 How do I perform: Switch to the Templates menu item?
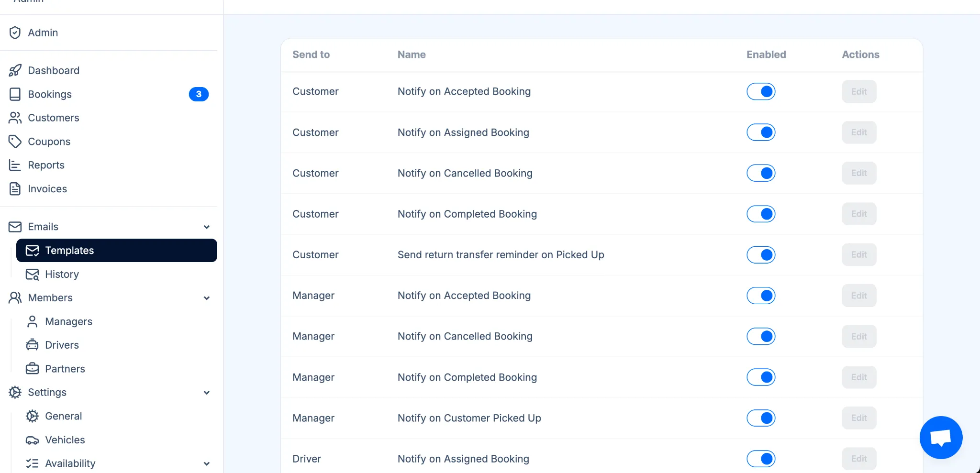69,250
